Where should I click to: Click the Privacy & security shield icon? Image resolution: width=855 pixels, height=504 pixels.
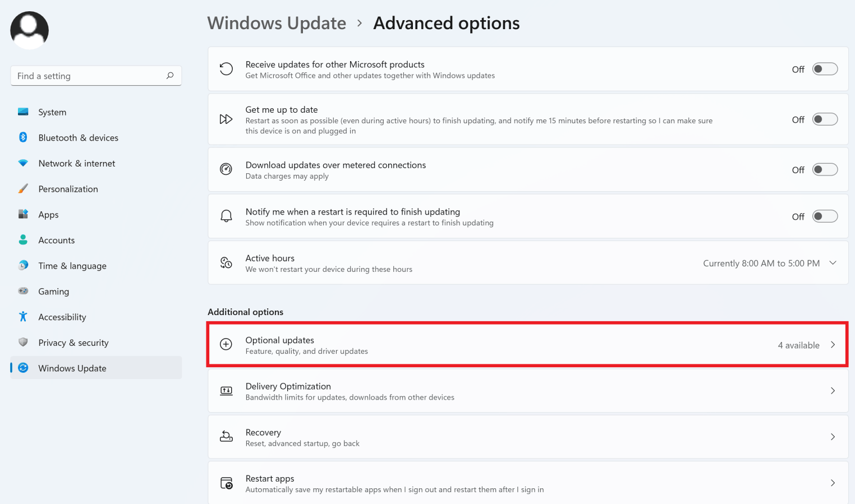[23, 343]
